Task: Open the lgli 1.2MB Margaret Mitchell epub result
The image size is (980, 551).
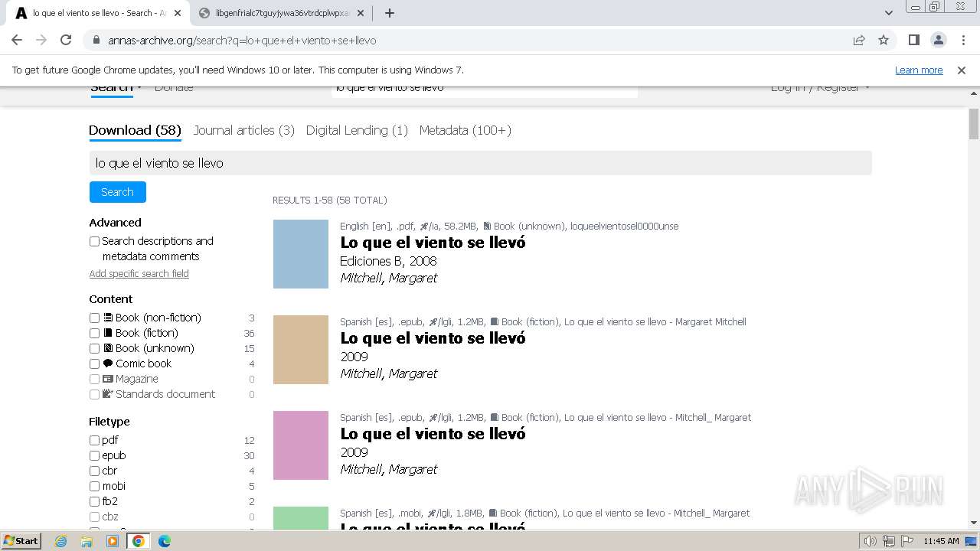Action: (433, 338)
